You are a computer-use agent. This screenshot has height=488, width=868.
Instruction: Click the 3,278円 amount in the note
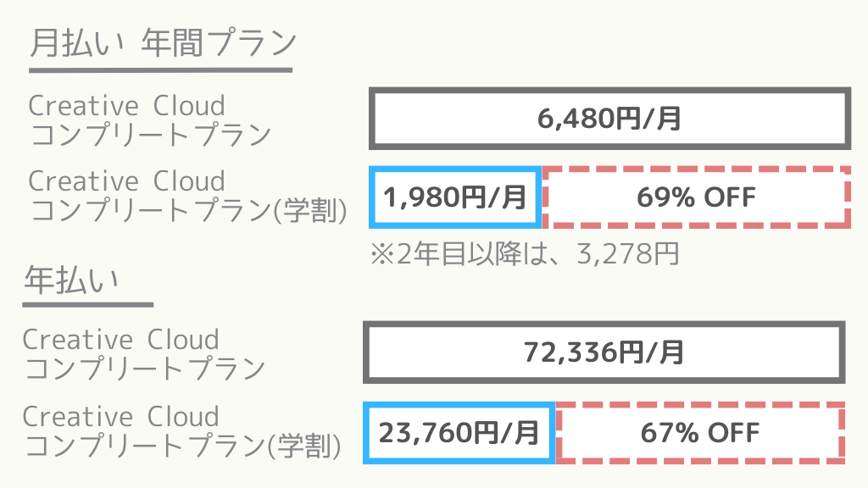pyautogui.click(x=628, y=254)
